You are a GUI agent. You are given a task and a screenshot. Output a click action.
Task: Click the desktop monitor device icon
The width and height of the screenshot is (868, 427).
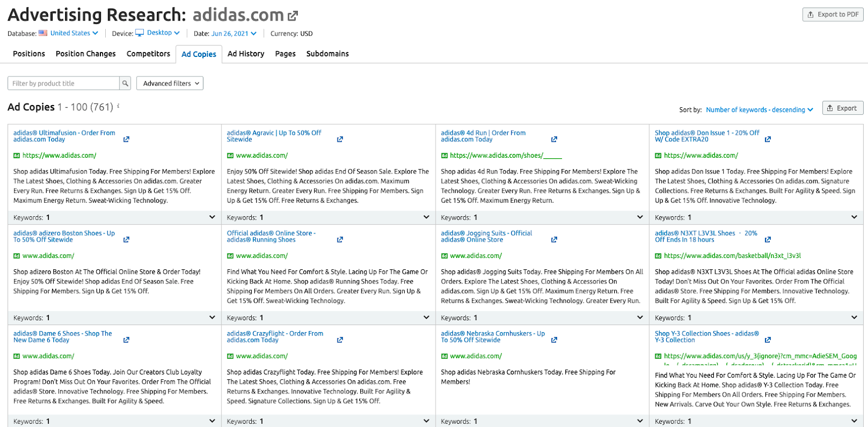tap(139, 33)
